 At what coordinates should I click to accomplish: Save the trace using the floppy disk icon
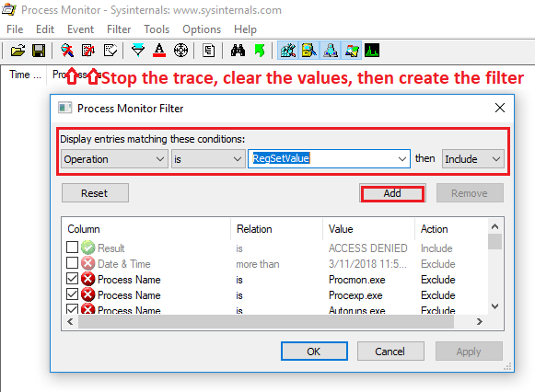[x=39, y=51]
